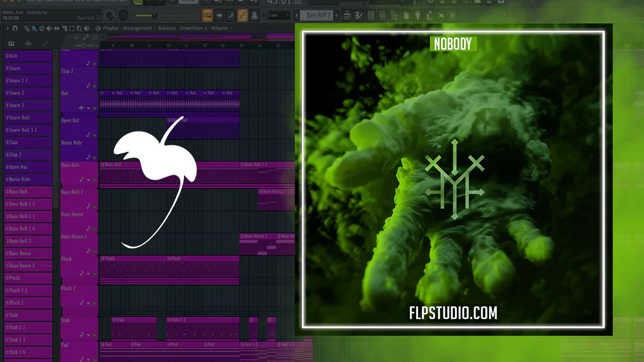Viewport: 644px width, 362px height.
Task: Click the orange chain link icon
Action: (x=243, y=15)
